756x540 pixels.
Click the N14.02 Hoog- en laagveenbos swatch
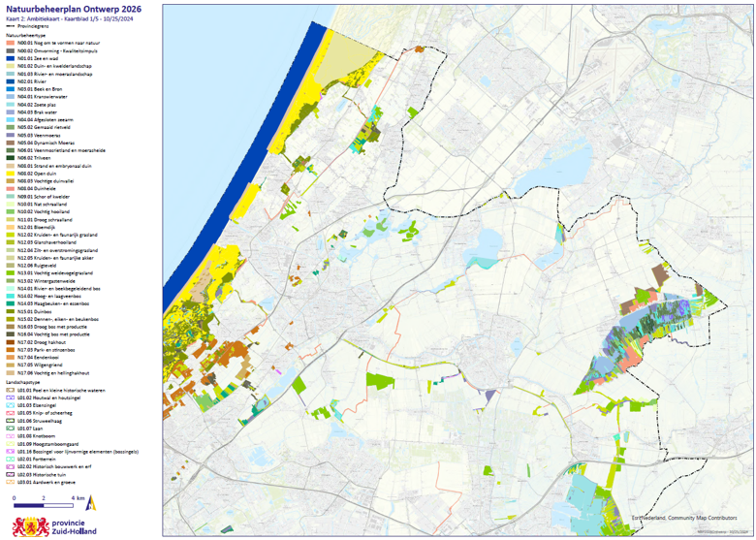(11, 295)
